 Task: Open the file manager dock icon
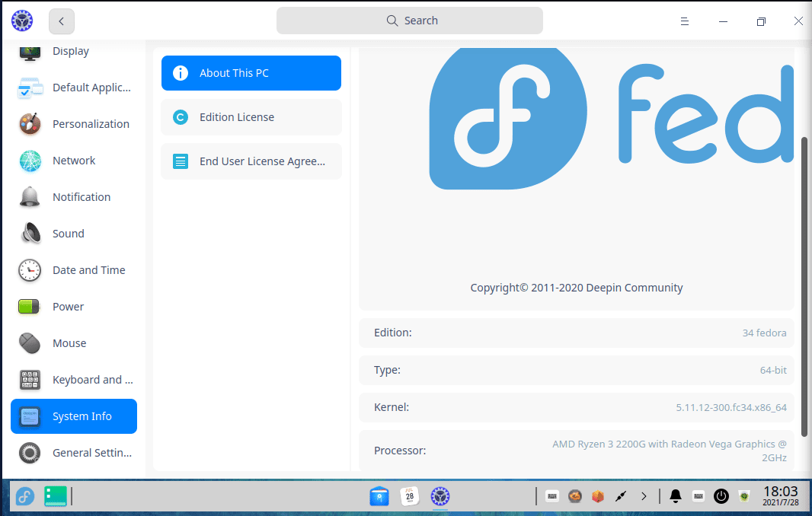click(x=379, y=496)
